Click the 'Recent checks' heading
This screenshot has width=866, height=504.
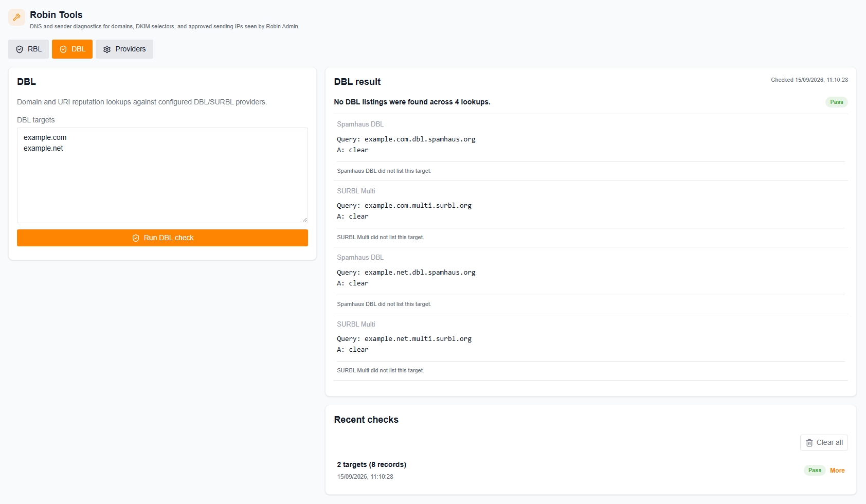click(x=366, y=420)
